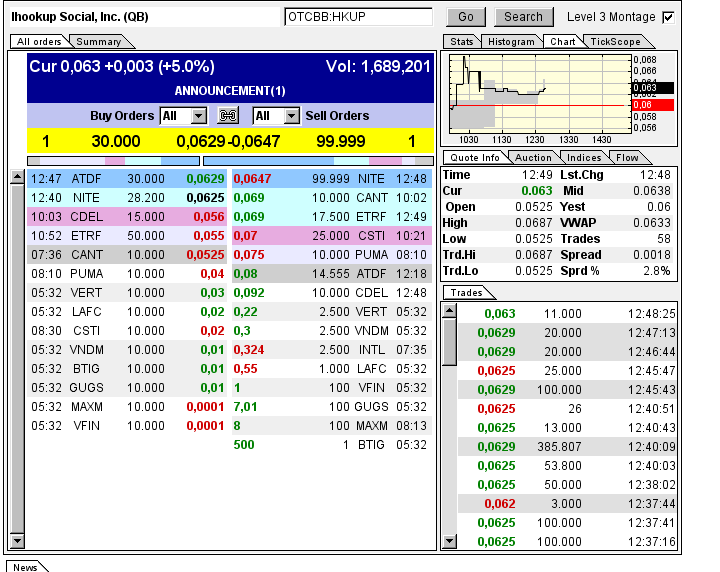This screenshot has width=720, height=572.
Task: Open the Buy Orders filter dropdown
Action: [186, 116]
